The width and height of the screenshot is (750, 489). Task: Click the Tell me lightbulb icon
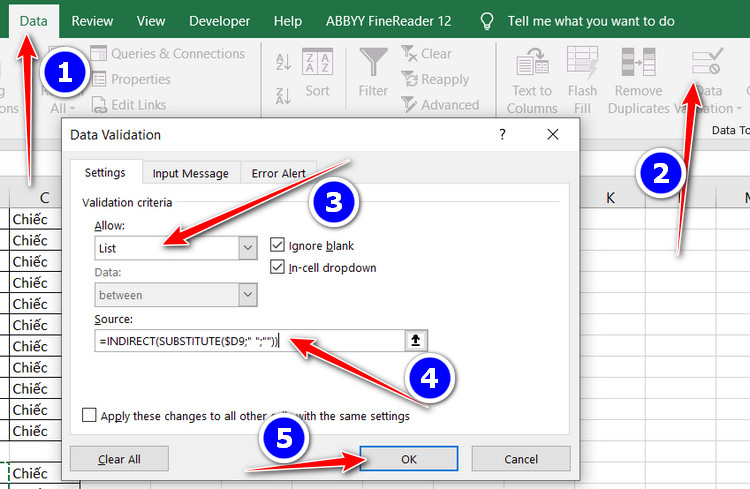tap(486, 21)
